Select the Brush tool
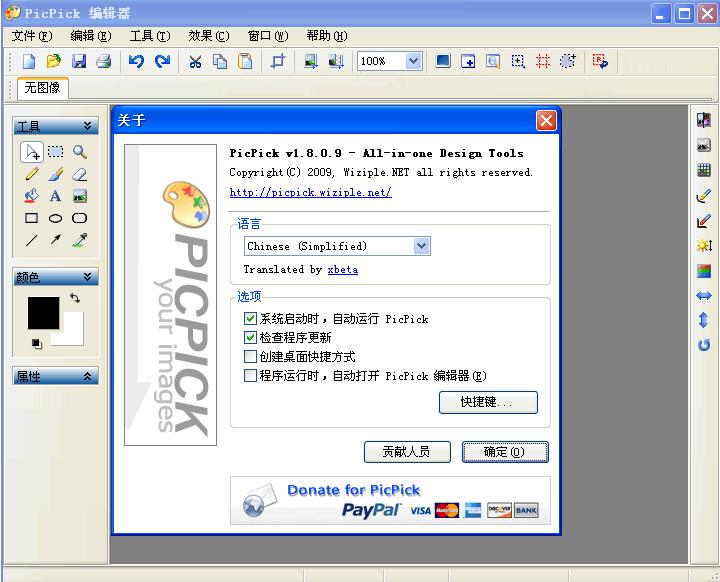This screenshot has width=720, height=582. click(x=56, y=174)
